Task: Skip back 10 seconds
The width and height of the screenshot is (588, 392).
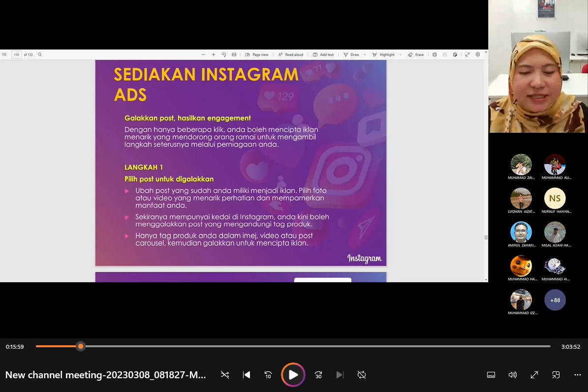Action: point(268,375)
